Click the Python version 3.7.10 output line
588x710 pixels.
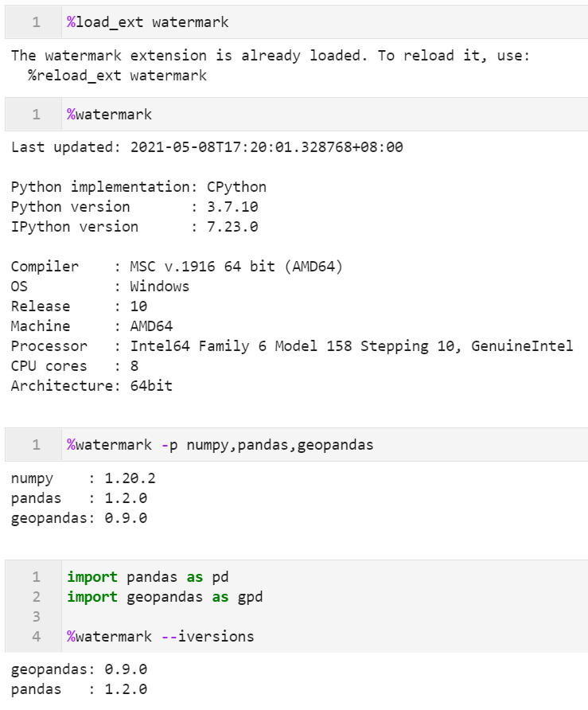(134, 207)
